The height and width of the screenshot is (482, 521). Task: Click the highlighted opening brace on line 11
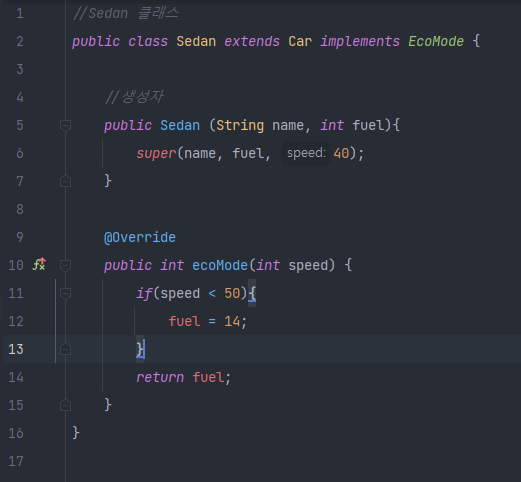click(252, 294)
